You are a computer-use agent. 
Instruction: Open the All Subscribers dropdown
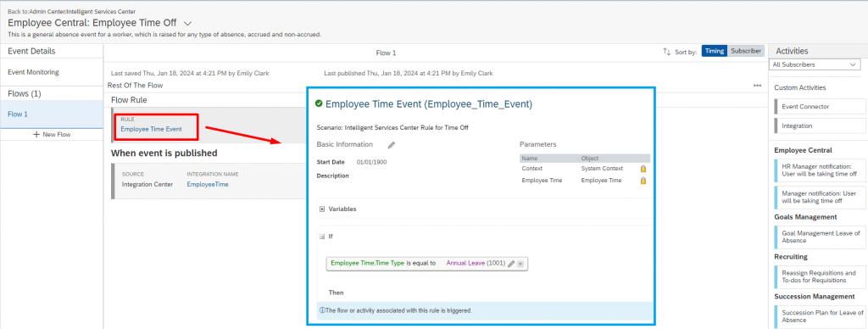pos(815,64)
